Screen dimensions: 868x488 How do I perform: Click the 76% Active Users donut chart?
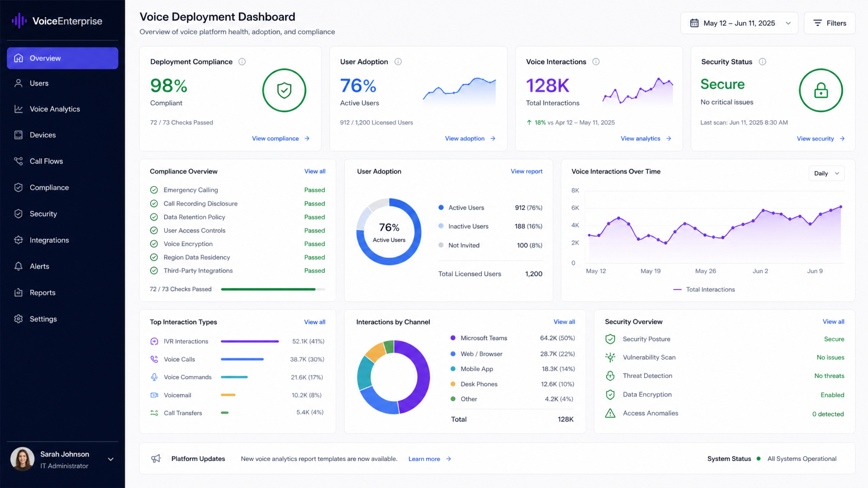point(389,232)
